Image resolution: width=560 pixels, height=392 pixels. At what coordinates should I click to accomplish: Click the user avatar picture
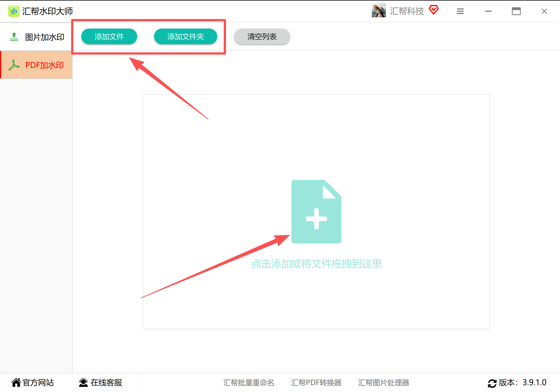[x=379, y=11]
